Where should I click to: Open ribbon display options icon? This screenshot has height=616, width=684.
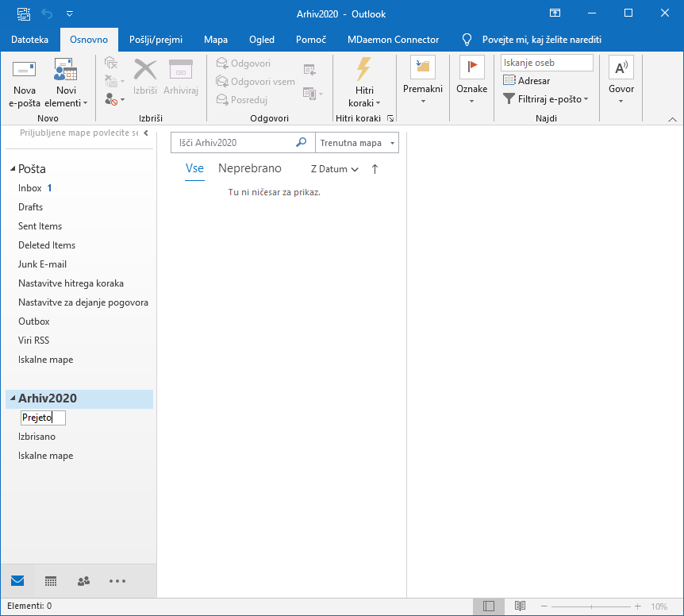[555, 13]
